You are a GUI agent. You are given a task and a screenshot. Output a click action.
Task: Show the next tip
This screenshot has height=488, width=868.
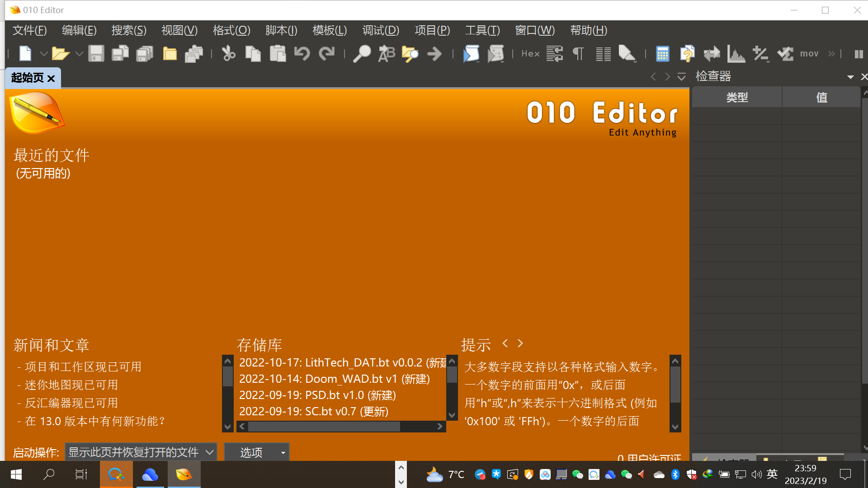tap(520, 343)
